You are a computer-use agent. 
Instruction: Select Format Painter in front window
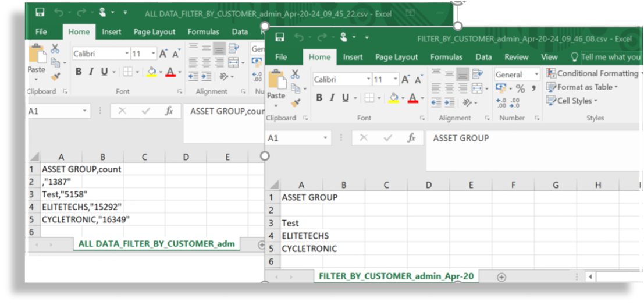(x=296, y=102)
